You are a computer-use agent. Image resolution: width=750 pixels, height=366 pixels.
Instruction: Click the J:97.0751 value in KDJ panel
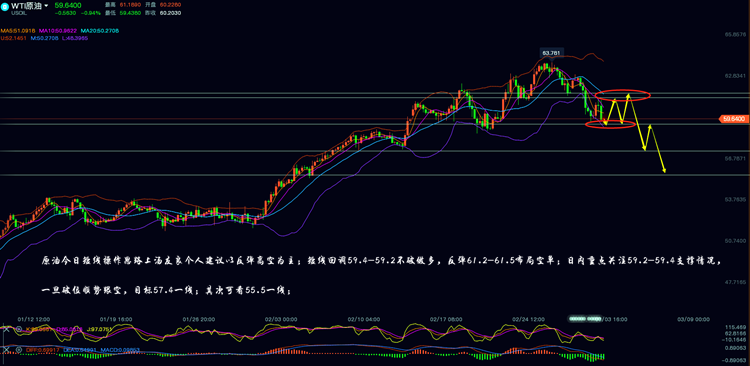point(99,329)
